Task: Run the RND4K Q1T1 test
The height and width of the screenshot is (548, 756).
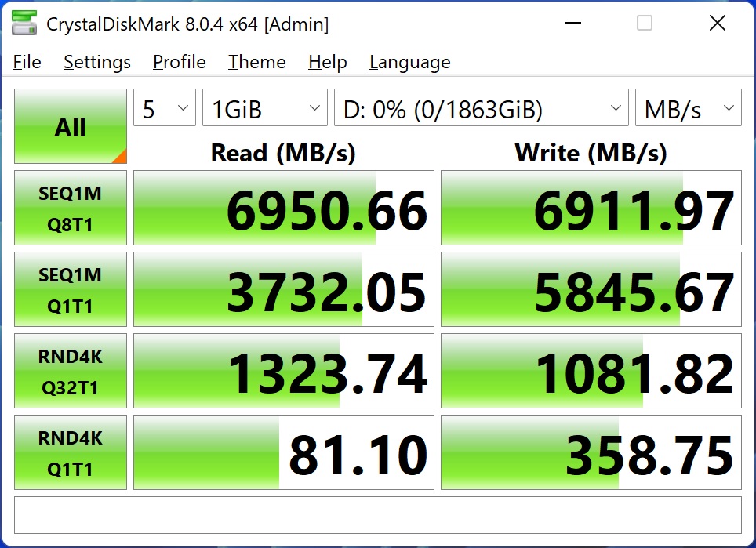Action: point(71,452)
